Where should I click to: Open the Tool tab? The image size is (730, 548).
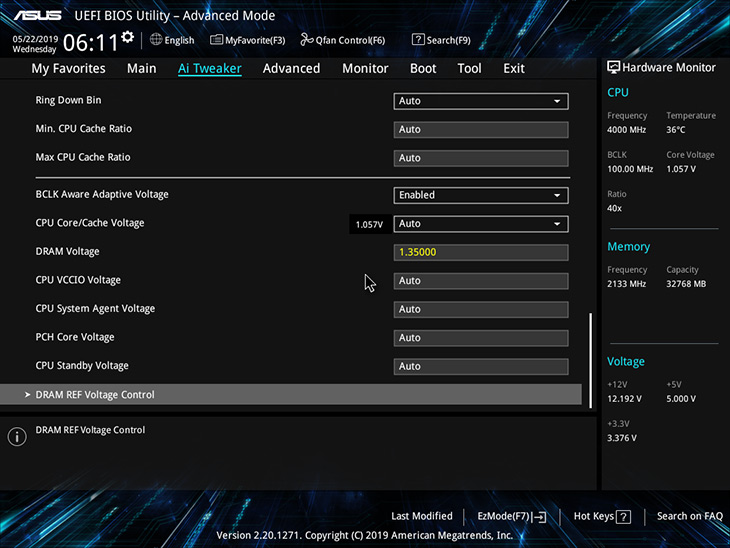coord(469,68)
